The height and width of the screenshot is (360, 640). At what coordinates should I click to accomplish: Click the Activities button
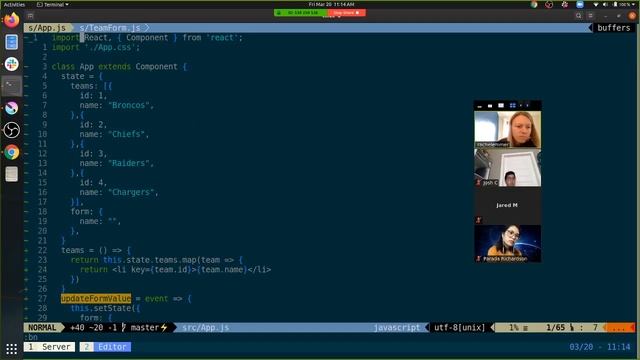(x=14, y=4)
